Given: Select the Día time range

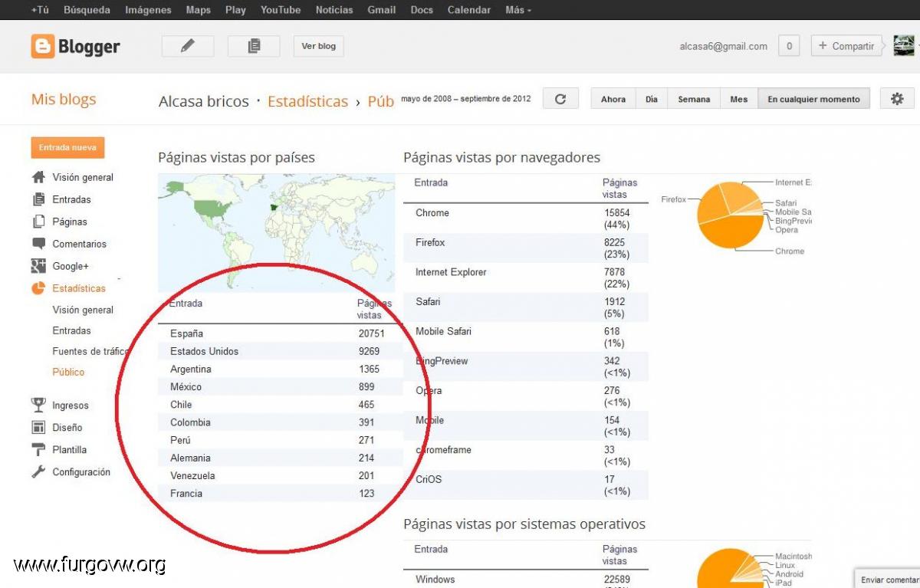Looking at the screenshot, I should [652, 99].
